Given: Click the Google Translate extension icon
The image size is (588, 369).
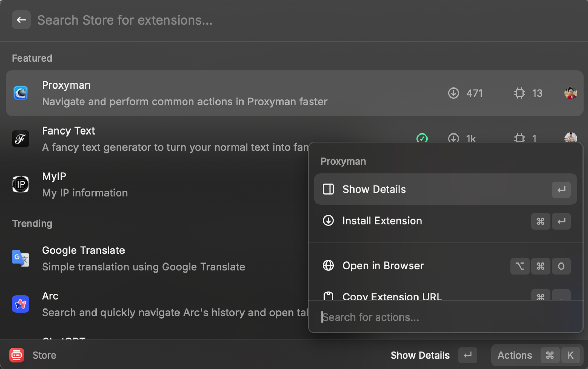Looking at the screenshot, I should [x=21, y=258].
